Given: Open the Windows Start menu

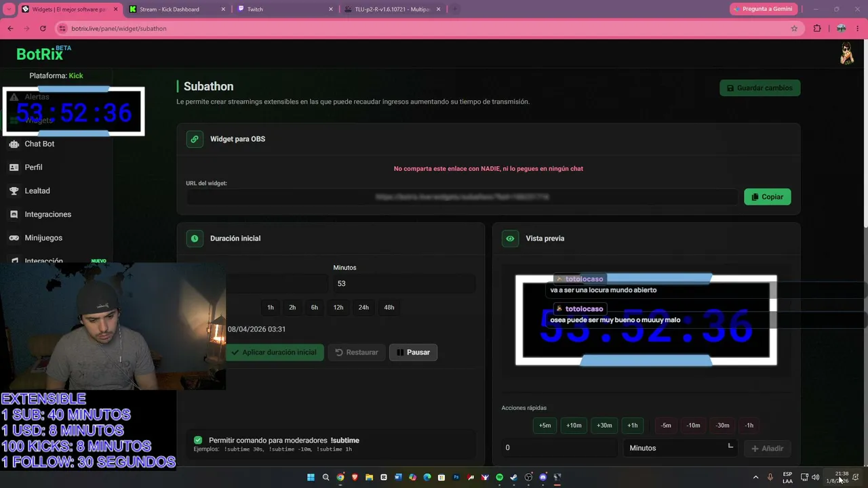Looking at the screenshot, I should (x=311, y=477).
